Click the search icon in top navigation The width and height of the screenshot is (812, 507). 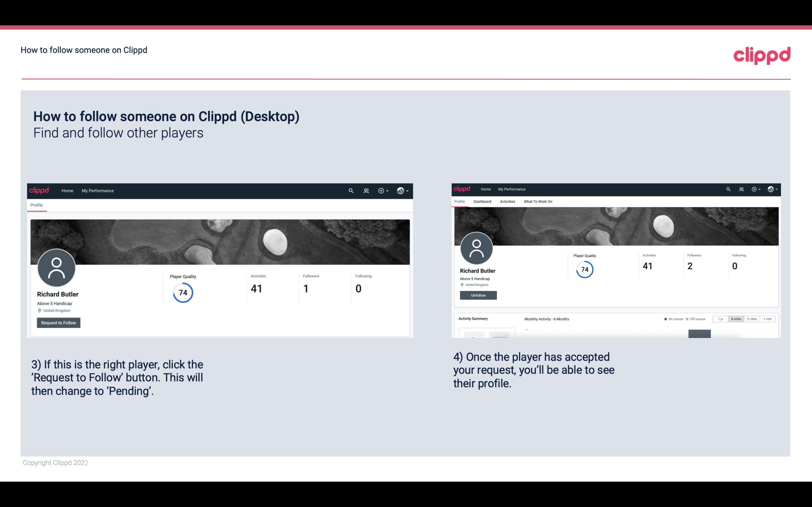point(350,190)
